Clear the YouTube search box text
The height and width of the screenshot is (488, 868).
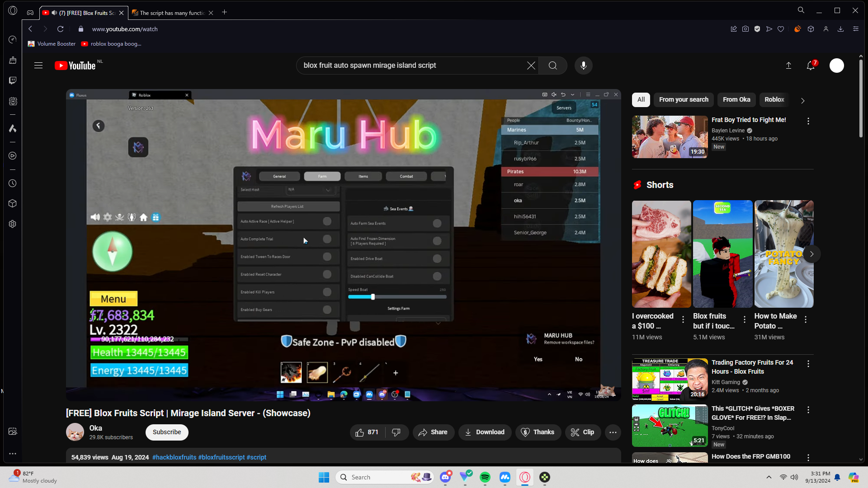[531, 66]
